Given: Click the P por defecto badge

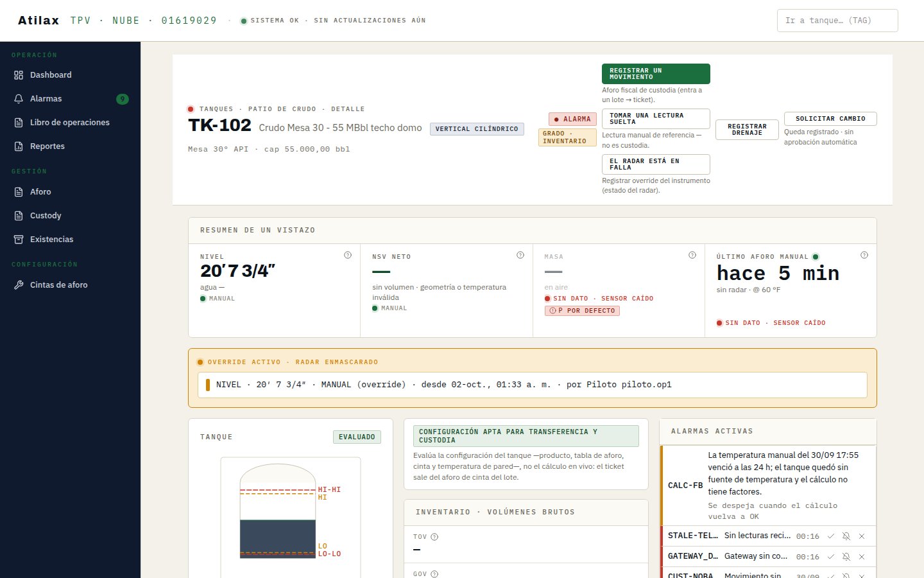Looking at the screenshot, I should (x=582, y=311).
